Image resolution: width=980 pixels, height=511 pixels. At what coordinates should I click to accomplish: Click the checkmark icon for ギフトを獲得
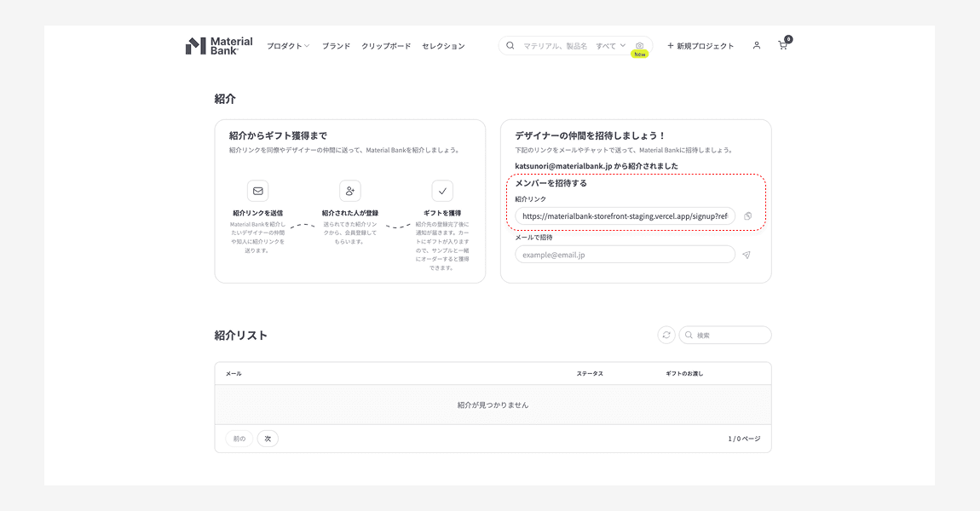(x=442, y=191)
